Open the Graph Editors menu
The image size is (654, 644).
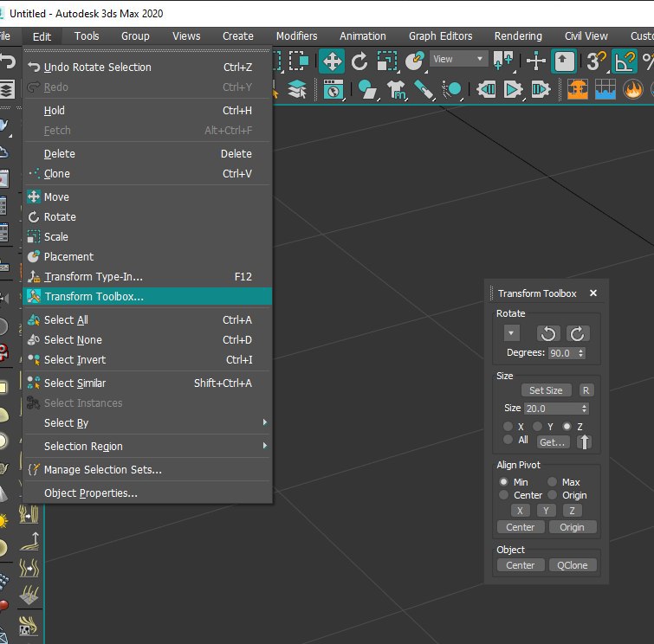click(440, 36)
